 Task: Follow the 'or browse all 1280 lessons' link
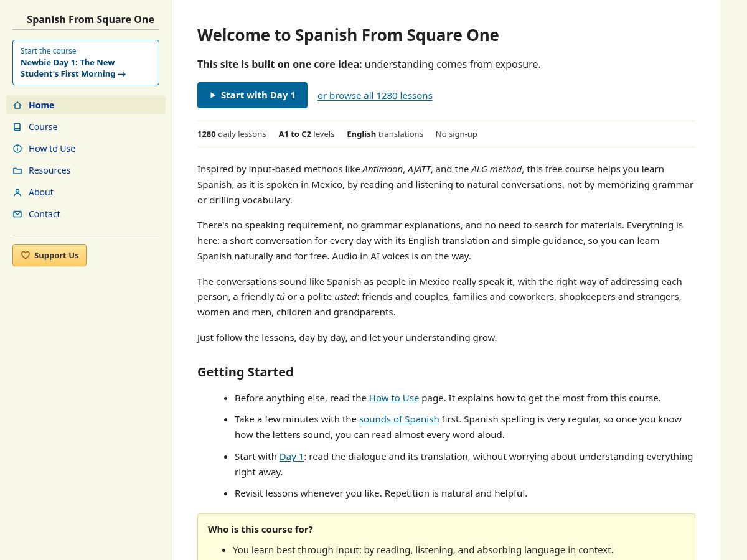click(375, 95)
